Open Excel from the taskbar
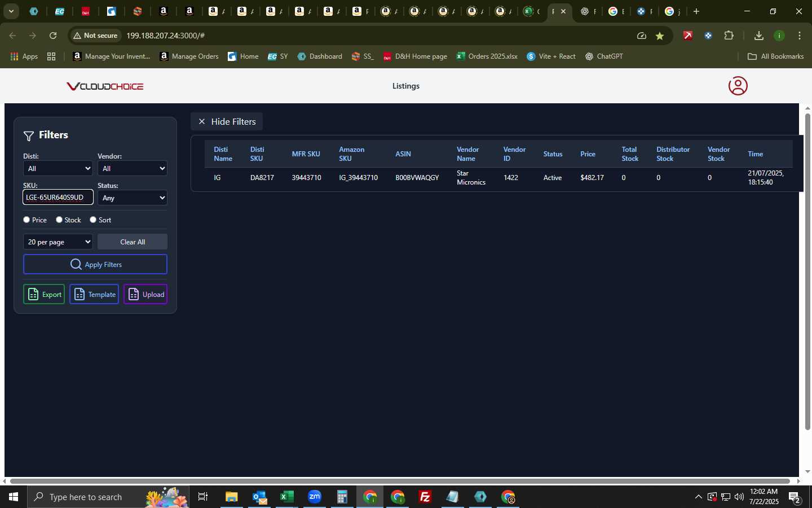The image size is (812, 508). pos(287,497)
